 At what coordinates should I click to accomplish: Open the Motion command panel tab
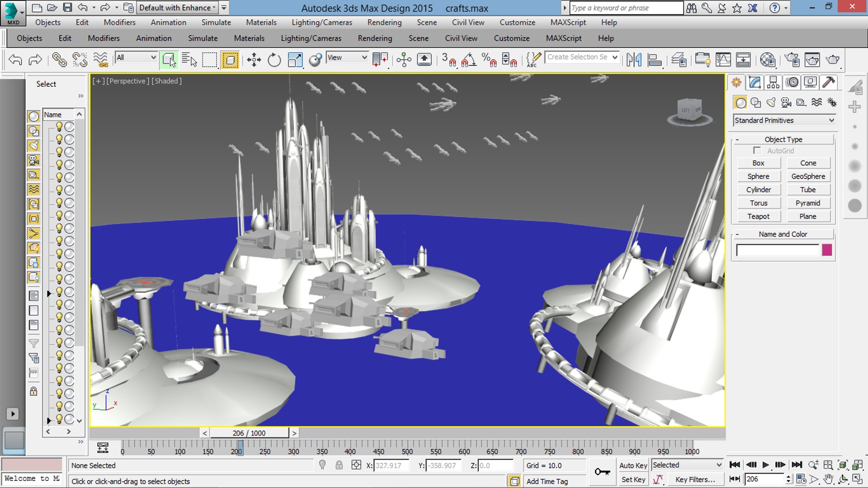[x=792, y=82]
